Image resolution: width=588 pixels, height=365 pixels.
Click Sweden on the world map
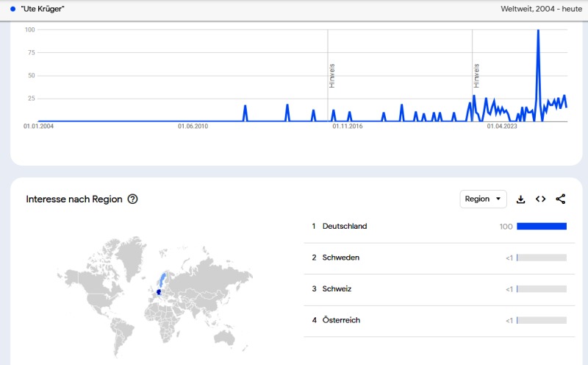(162, 278)
